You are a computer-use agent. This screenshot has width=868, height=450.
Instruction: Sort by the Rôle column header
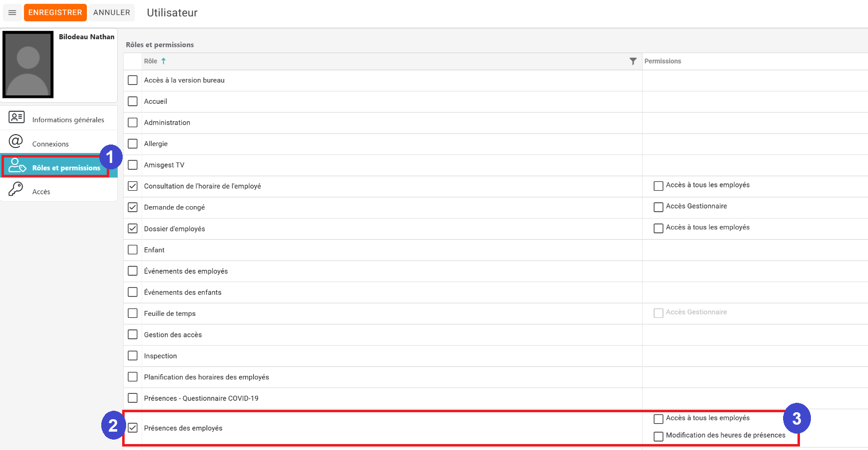point(150,61)
